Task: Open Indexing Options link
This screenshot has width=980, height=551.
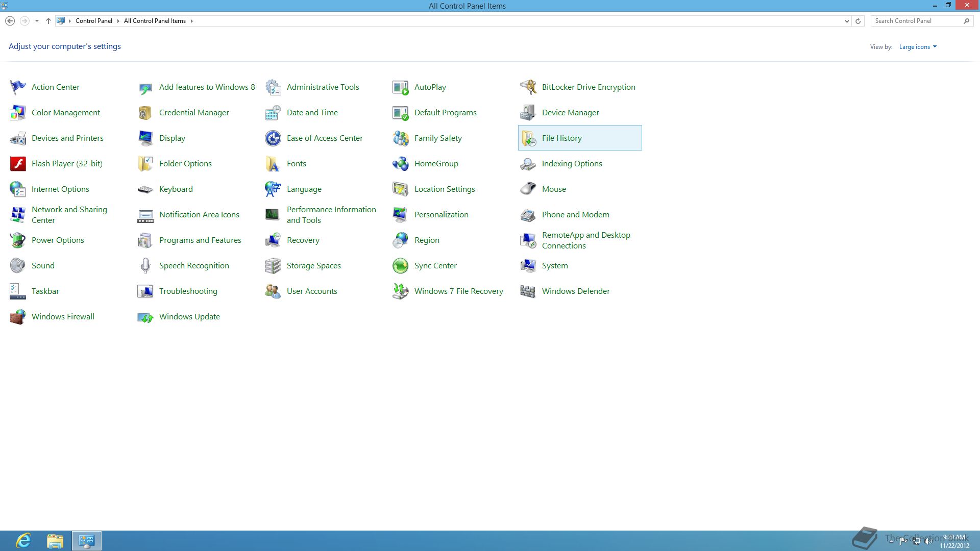Action: (x=572, y=164)
